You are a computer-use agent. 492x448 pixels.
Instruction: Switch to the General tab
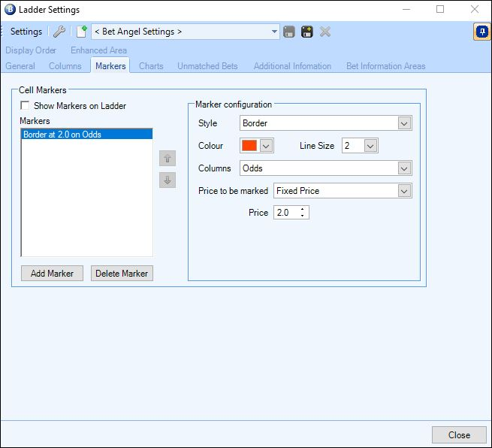[20, 66]
